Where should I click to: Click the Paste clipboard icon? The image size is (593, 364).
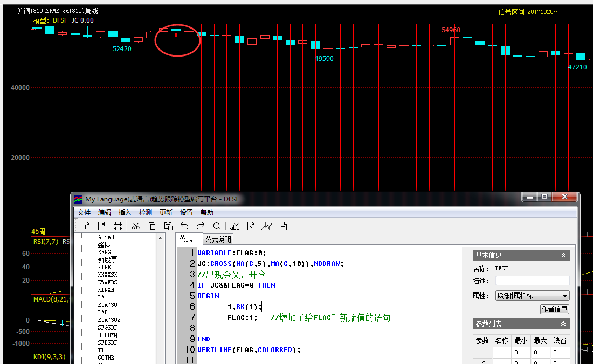point(168,226)
